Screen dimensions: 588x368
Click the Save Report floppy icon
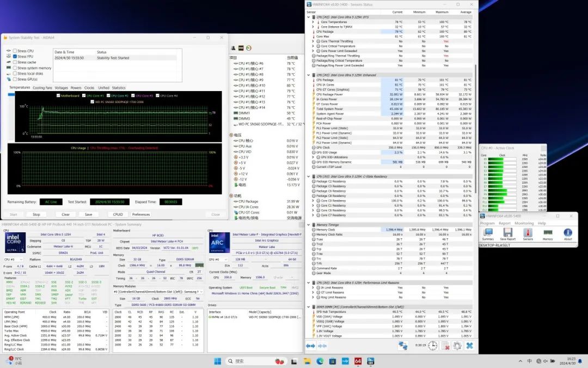(507, 233)
